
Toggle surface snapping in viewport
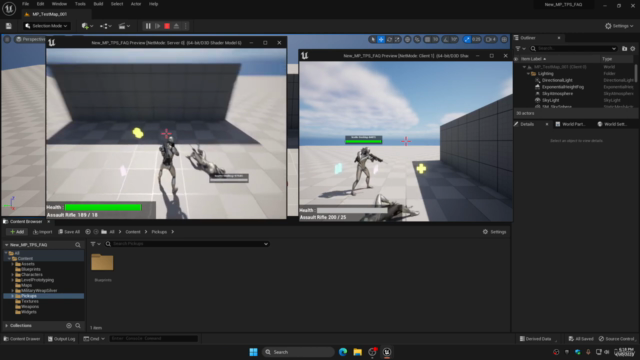tap(417, 39)
